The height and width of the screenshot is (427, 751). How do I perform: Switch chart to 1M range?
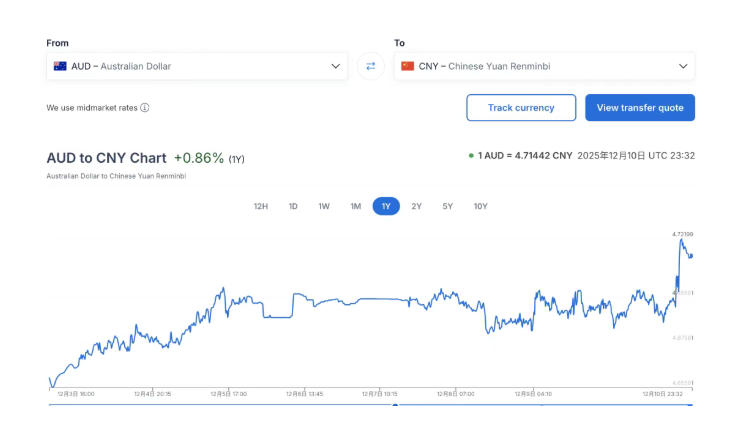click(x=355, y=206)
